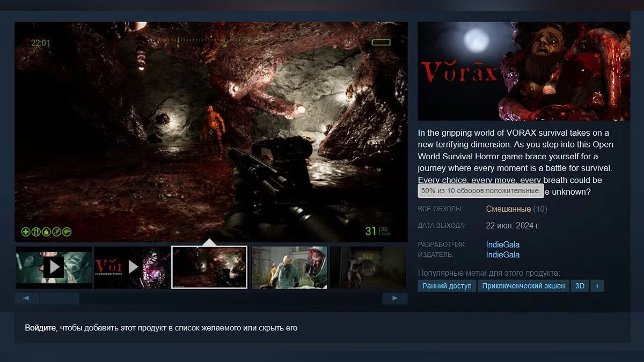
Task: Open the IndieGala publisher link
Action: (x=503, y=255)
